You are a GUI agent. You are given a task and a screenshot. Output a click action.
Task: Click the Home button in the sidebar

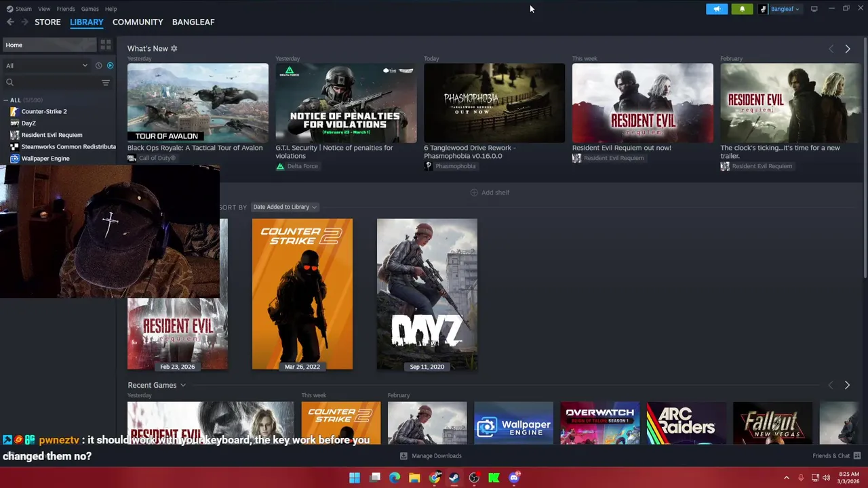[x=49, y=45]
